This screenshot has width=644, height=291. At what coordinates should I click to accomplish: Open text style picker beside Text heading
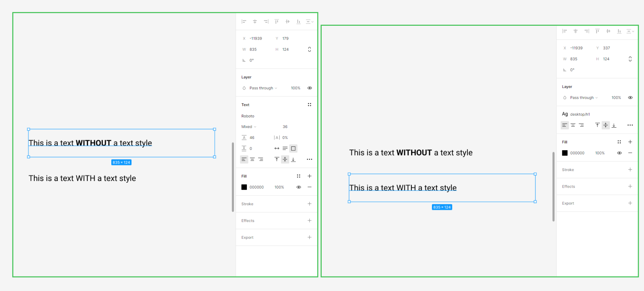[x=309, y=105]
